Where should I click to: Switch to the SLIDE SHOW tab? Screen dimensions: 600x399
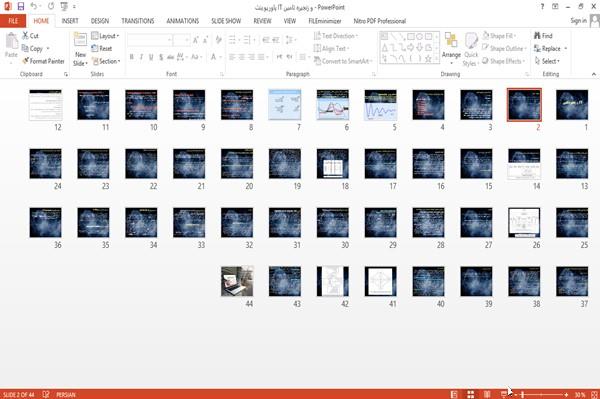[x=226, y=21]
